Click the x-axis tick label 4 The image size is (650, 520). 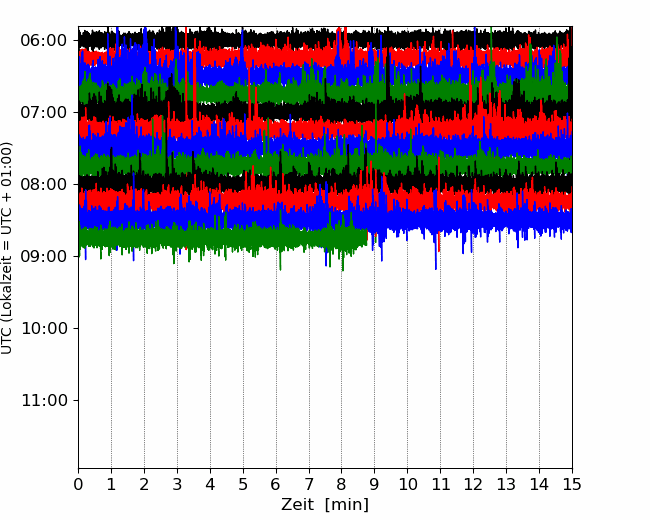tap(210, 484)
